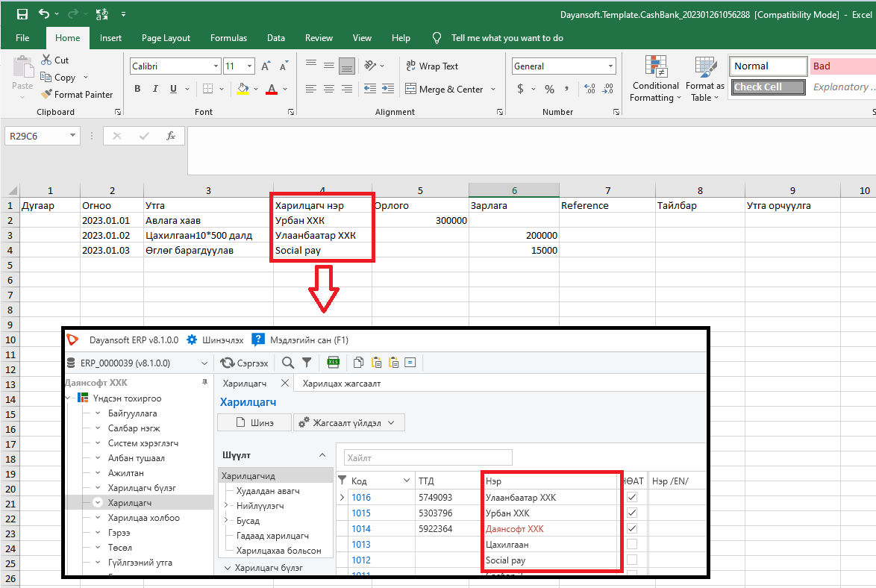
Task: Click the search magnifier in Dayansoft toolbar
Action: (x=288, y=363)
